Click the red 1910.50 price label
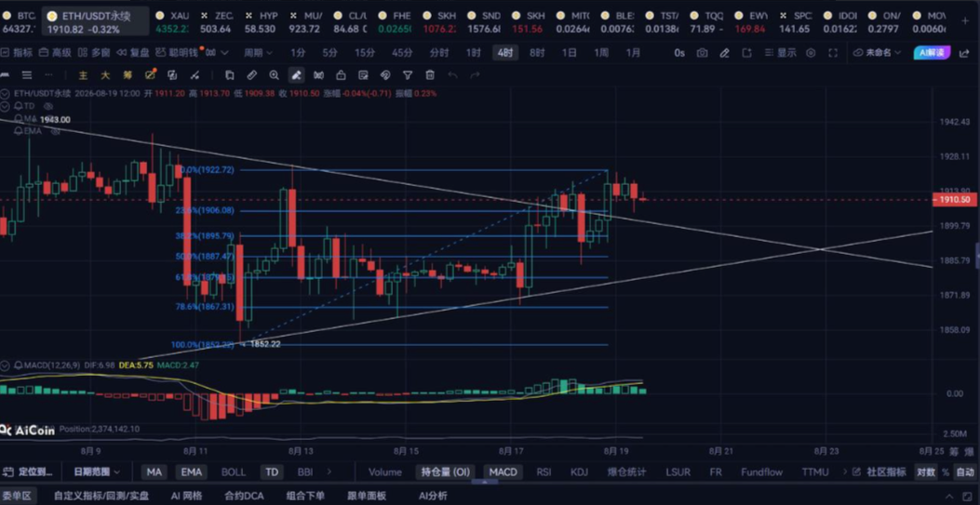This screenshot has width=980, height=505. click(954, 200)
